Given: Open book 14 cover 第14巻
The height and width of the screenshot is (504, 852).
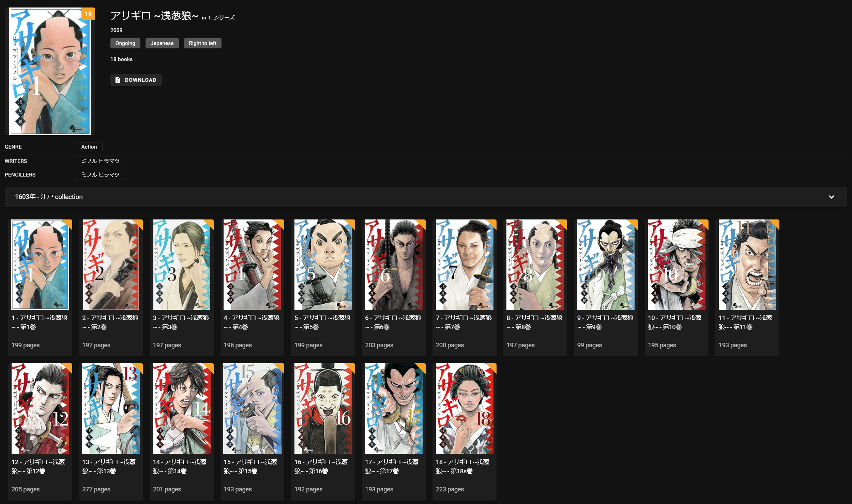Looking at the screenshot, I should pyautogui.click(x=182, y=409).
